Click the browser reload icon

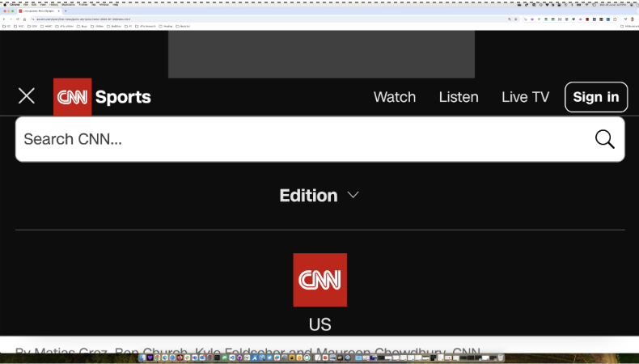(x=17, y=19)
